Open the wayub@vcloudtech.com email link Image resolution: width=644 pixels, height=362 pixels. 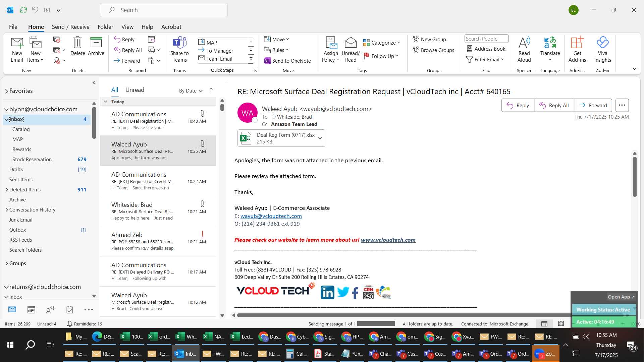271,216
